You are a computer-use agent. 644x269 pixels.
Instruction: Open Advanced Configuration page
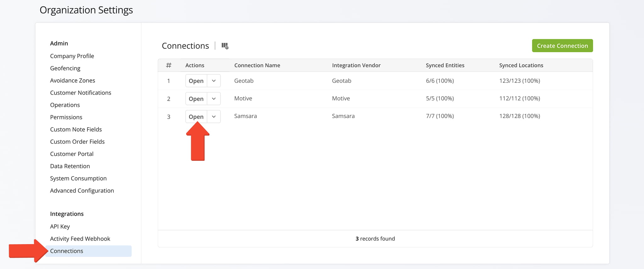(x=82, y=191)
